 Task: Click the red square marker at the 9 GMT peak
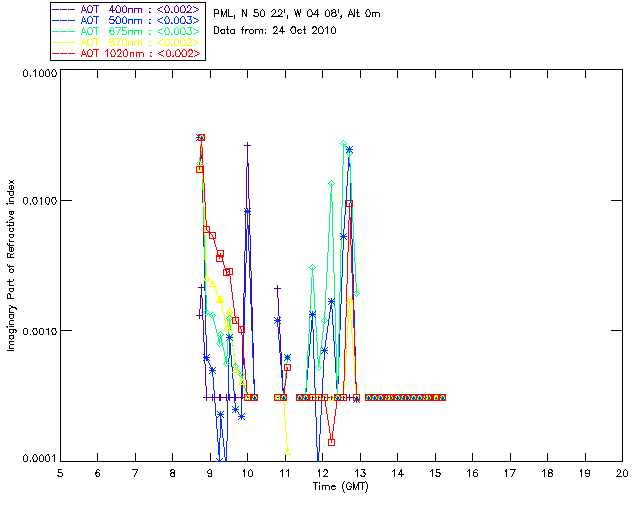pyautogui.click(x=201, y=138)
